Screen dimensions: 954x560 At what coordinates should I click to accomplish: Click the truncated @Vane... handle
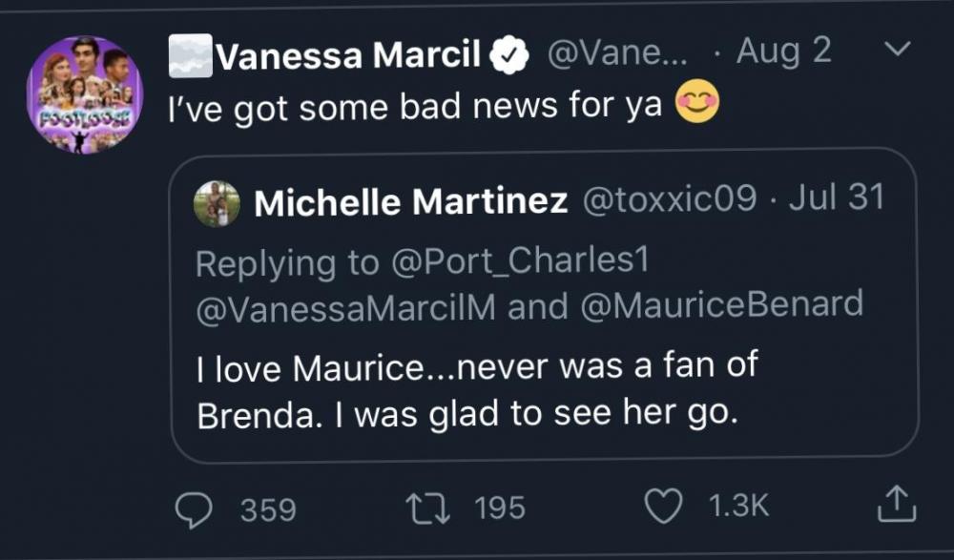tap(613, 53)
